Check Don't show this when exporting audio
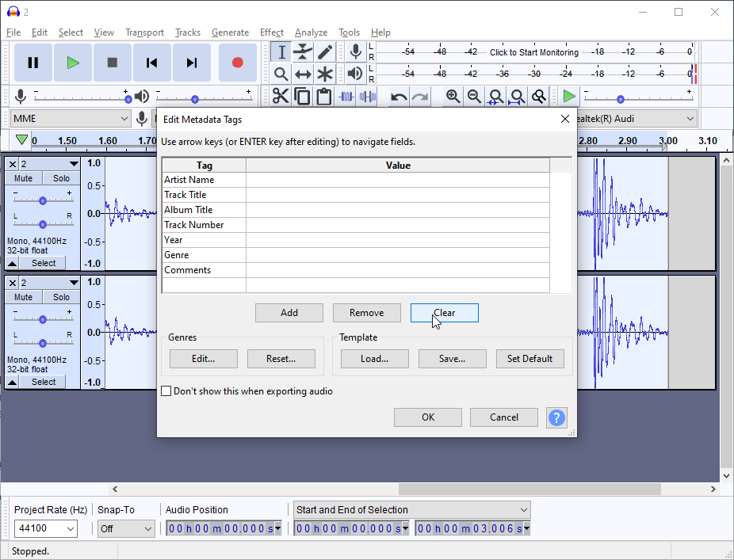The image size is (734, 560). pos(166,391)
